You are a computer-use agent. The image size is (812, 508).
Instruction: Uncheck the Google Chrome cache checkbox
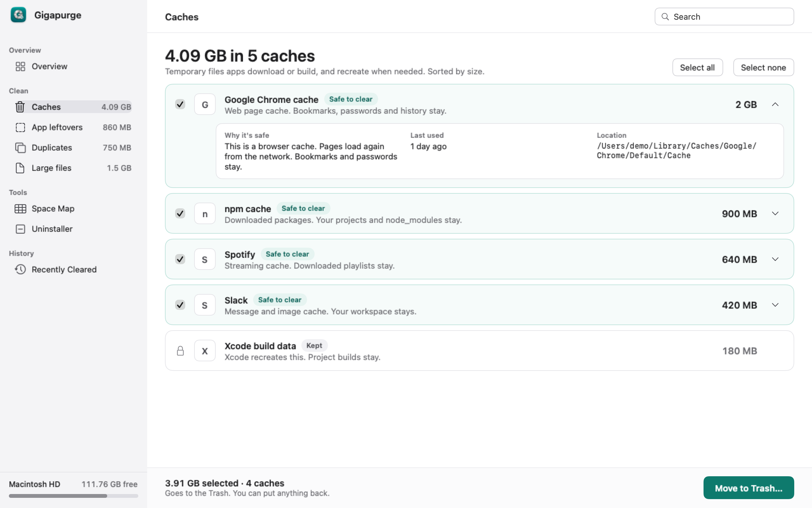tap(180, 104)
